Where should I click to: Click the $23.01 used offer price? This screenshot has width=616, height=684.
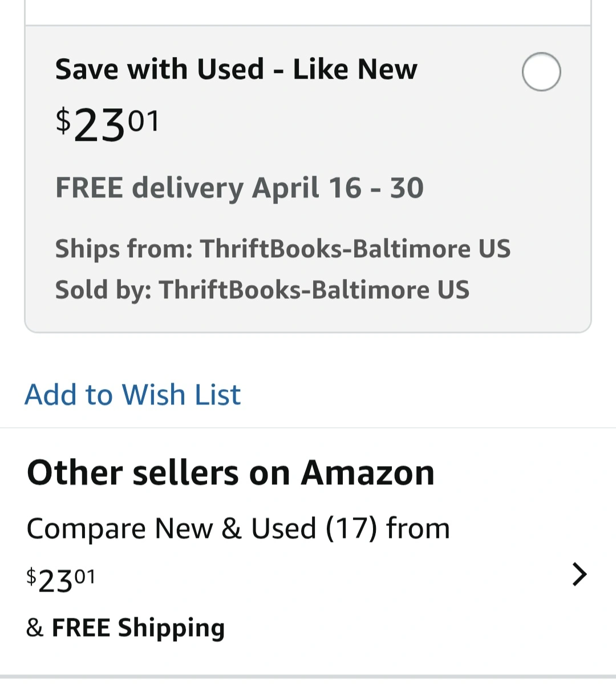[x=108, y=125]
